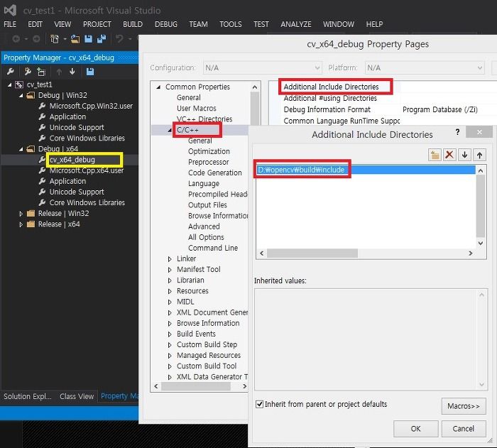Select VC++ Directories page

(x=204, y=119)
